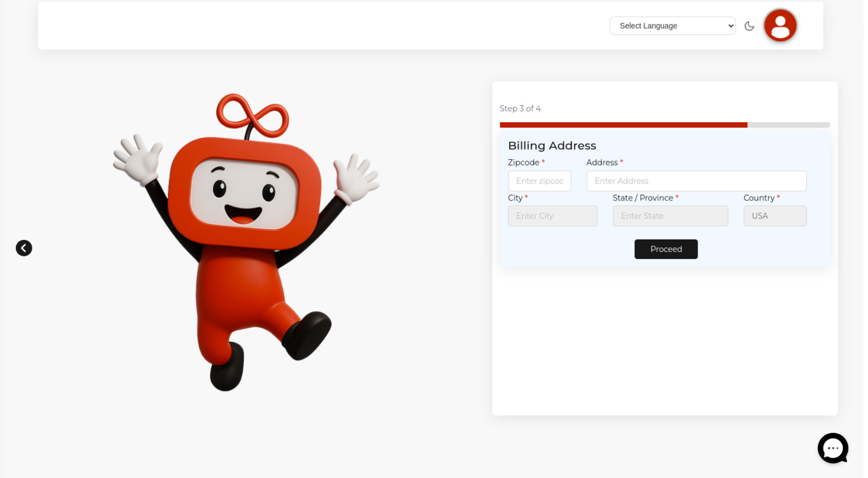Click the red step progress bar
The width and height of the screenshot is (868, 478).
click(x=623, y=125)
